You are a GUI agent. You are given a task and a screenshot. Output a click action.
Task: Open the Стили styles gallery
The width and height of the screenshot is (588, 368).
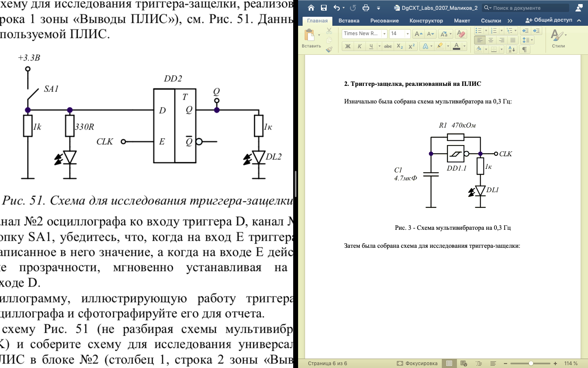[x=558, y=38]
